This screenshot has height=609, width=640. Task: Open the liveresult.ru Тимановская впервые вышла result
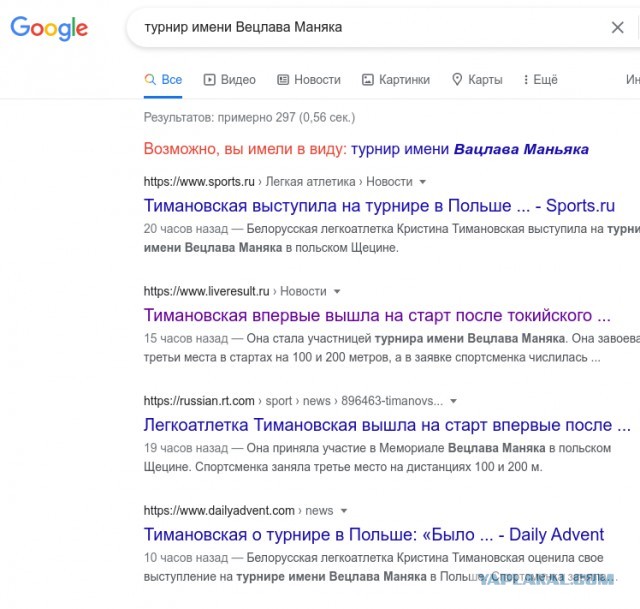coord(377,315)
